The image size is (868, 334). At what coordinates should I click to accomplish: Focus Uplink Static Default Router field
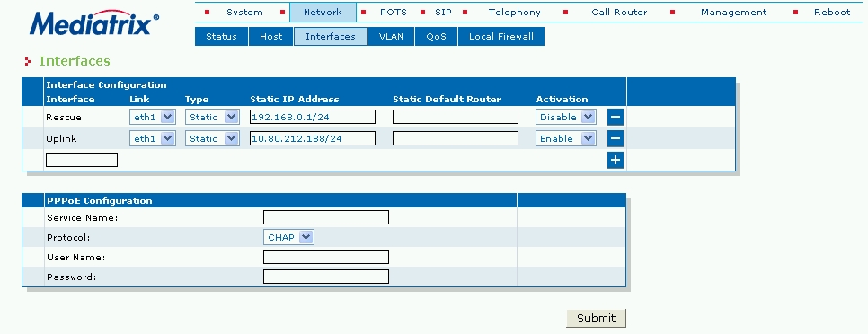(456, 138)
